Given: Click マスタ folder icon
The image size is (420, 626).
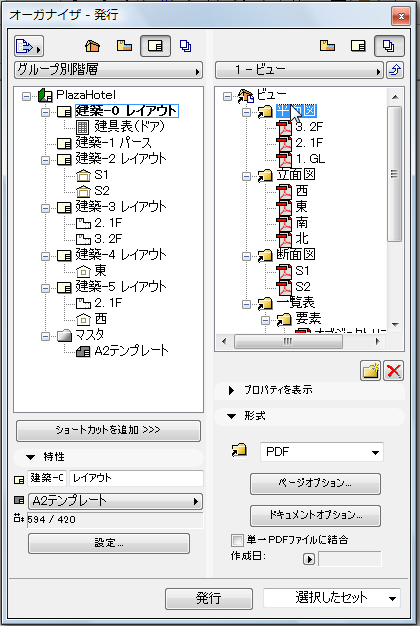Looking at the screenshot, I should (64, 335).
